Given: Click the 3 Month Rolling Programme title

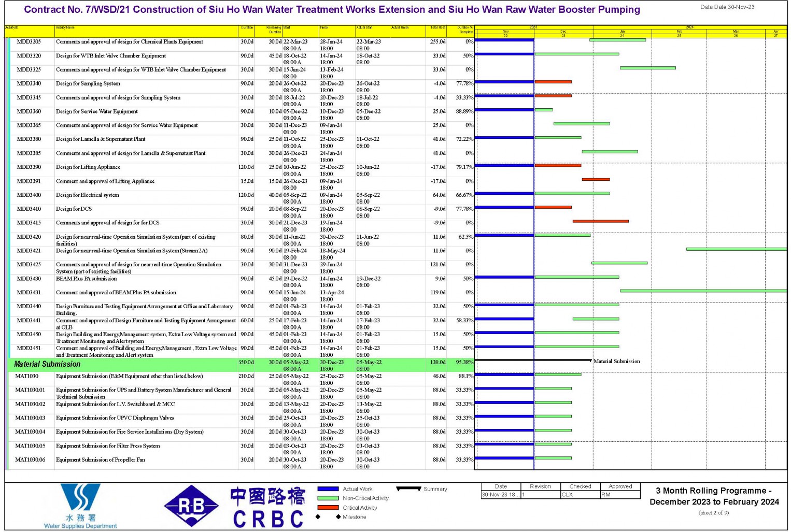Looking at the screenshot, I should [714, 496].
